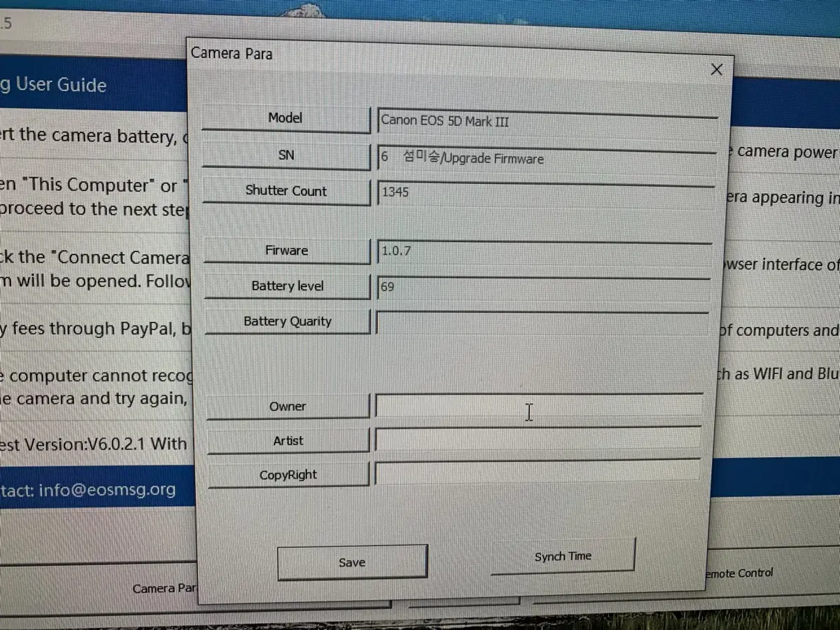Image resolution: width=840 pixels, height=630 pixels.
Task: Click the empty Battery Quarity field
Action: (x=542, y=323)
